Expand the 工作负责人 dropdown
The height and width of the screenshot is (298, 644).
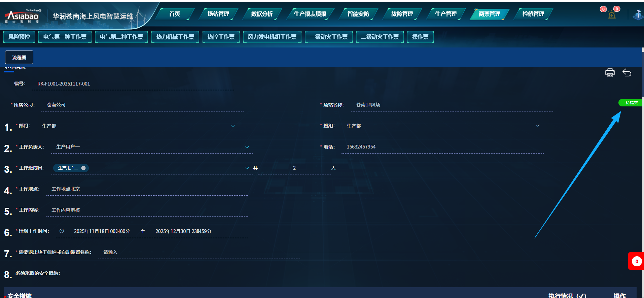click(x=247, y=147)
